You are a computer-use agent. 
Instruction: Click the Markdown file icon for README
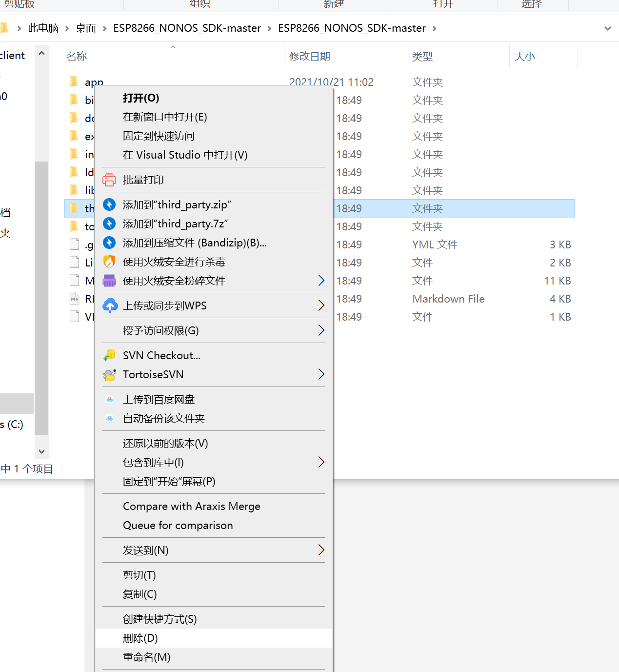pyautogui.click(x=74, y=298)
